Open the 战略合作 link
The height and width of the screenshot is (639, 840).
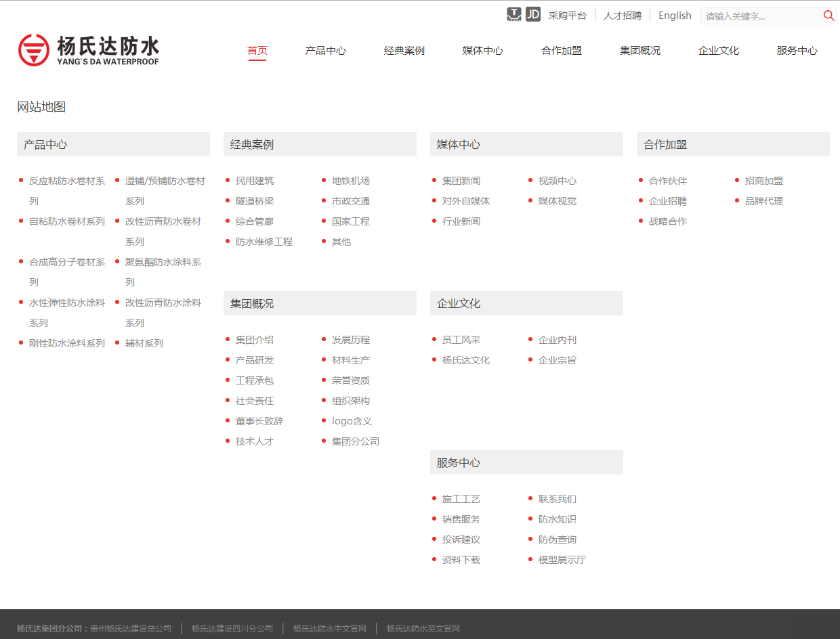(668, 221)
